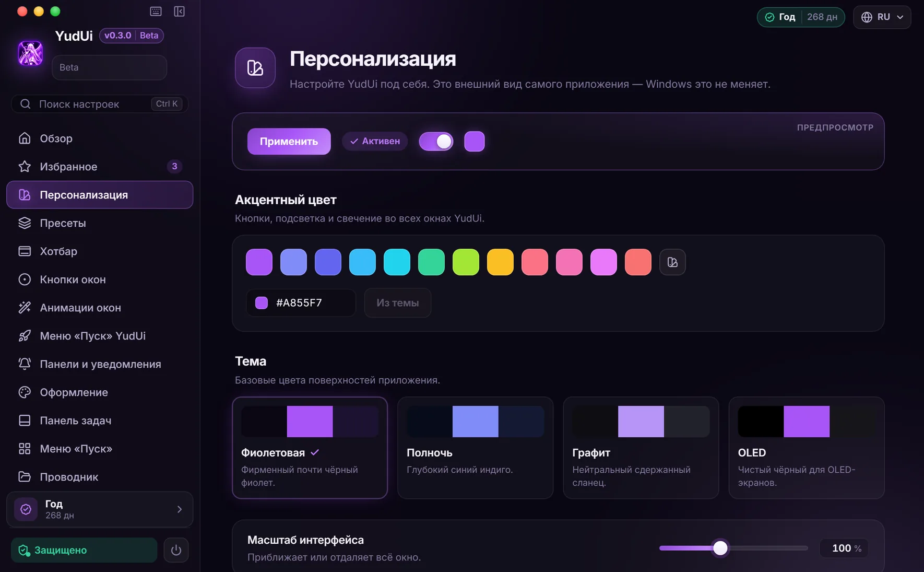
Task: Click the bell icon for Панели и уведомления
Action: point(25,364)
